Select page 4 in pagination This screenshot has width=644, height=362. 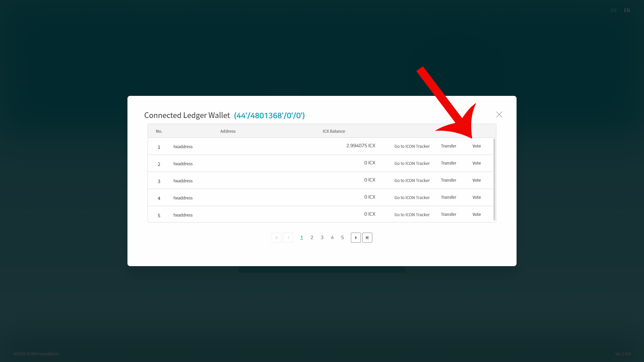(x=332, y=238)
